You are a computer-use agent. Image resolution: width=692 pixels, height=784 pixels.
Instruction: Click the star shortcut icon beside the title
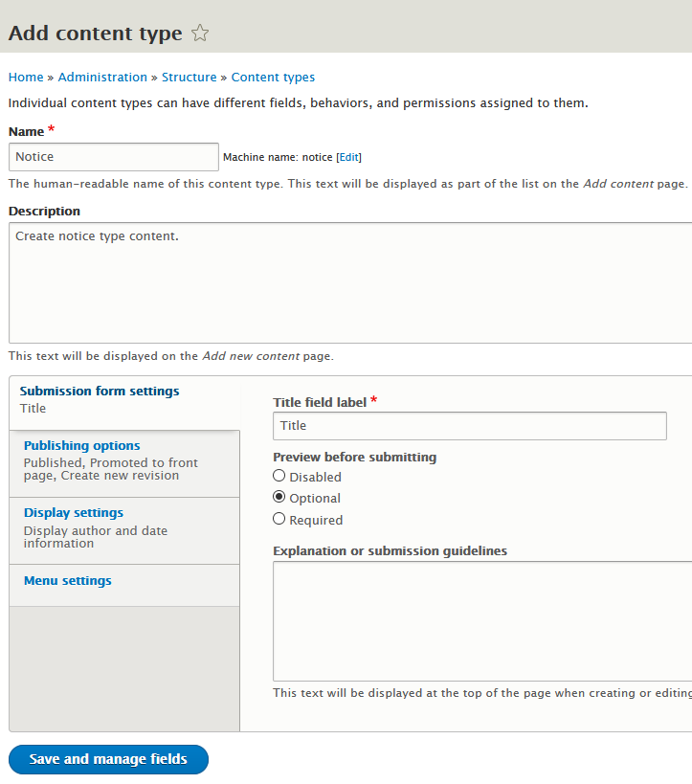click(200, 34)
